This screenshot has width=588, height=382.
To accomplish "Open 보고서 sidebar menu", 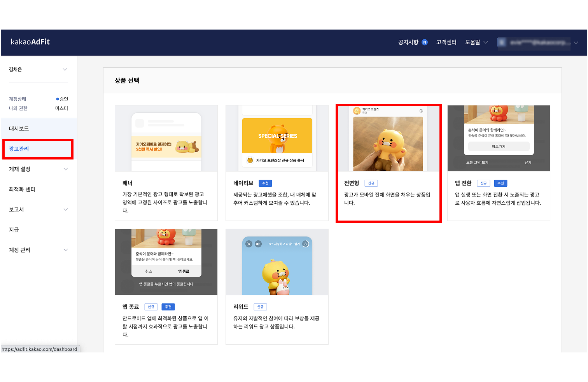I will click(38, 209).
